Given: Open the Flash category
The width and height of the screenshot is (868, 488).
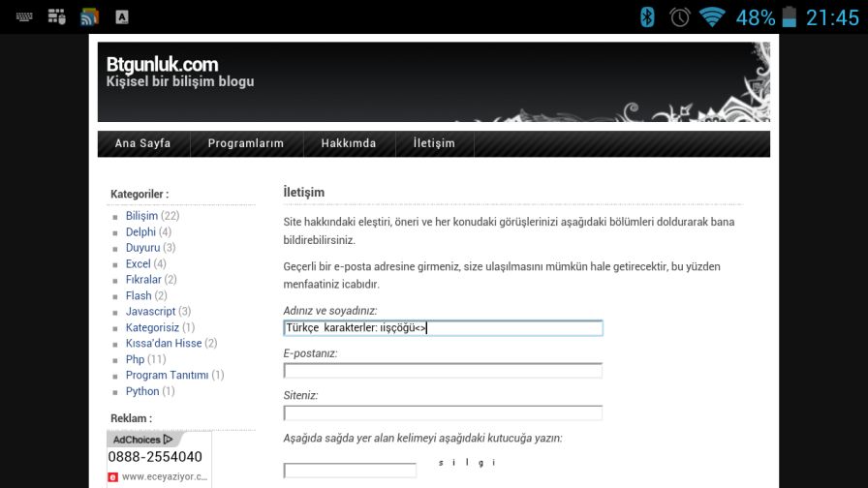Looking at the screenshot, I should click(139, 295).
